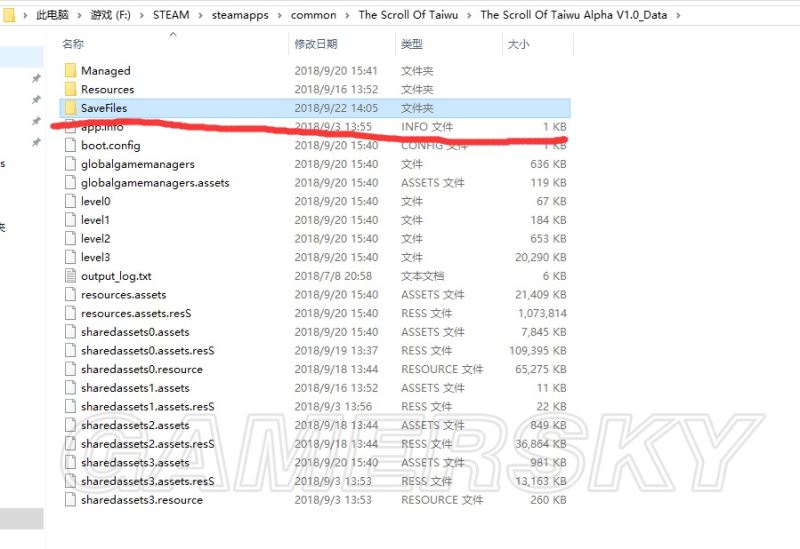The height and width of the screenshot is (549, 800).
Task: Select the Managed folder icon
Action: pyautogui.click(x=70, y=70)
